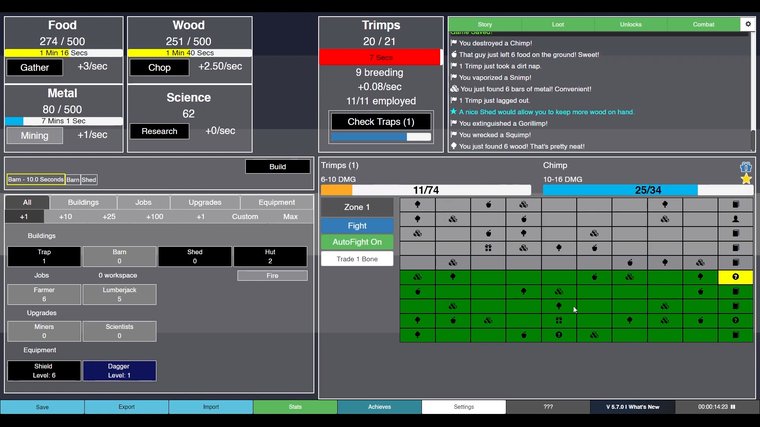Open message log settings gear
Screen dimensions: 760x427
[747, 23]
